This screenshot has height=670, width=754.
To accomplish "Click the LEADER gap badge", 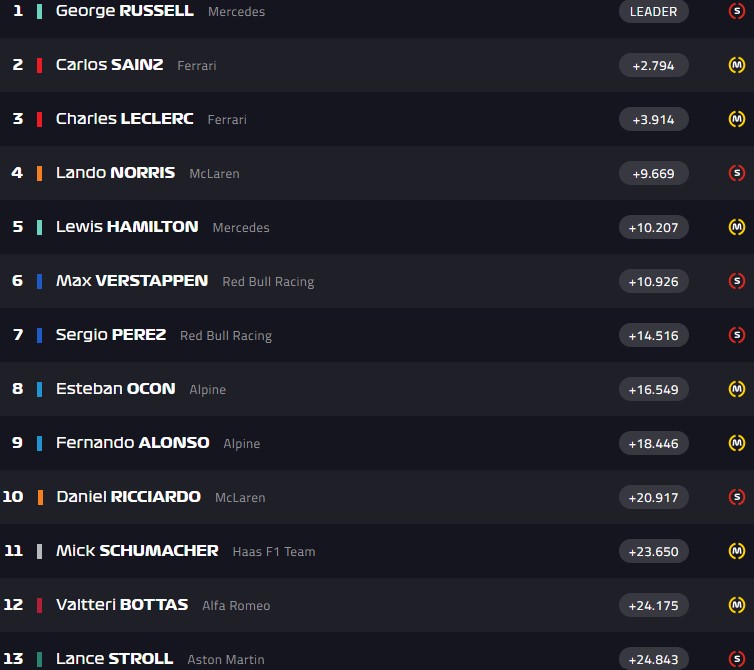I will click(653, 11).
